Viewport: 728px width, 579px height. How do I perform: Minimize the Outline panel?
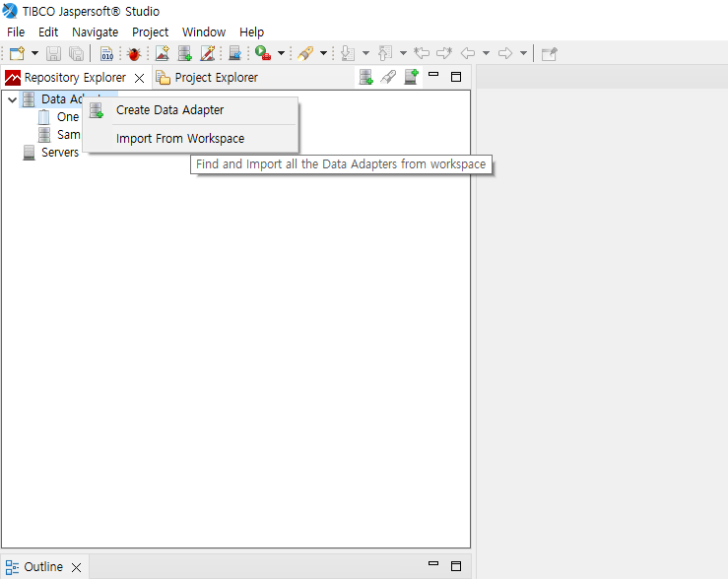click(x=433, y=563)
